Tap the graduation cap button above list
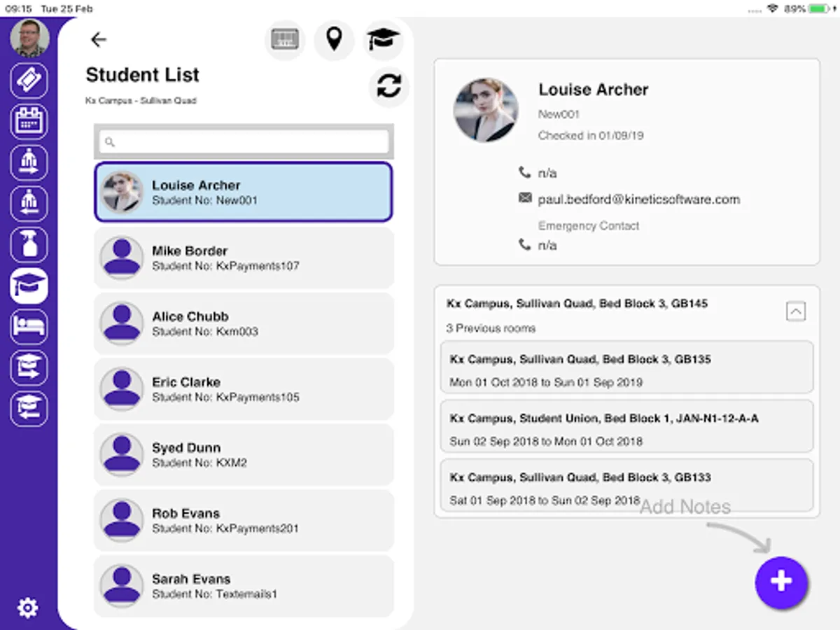 [x=384, y=39]
